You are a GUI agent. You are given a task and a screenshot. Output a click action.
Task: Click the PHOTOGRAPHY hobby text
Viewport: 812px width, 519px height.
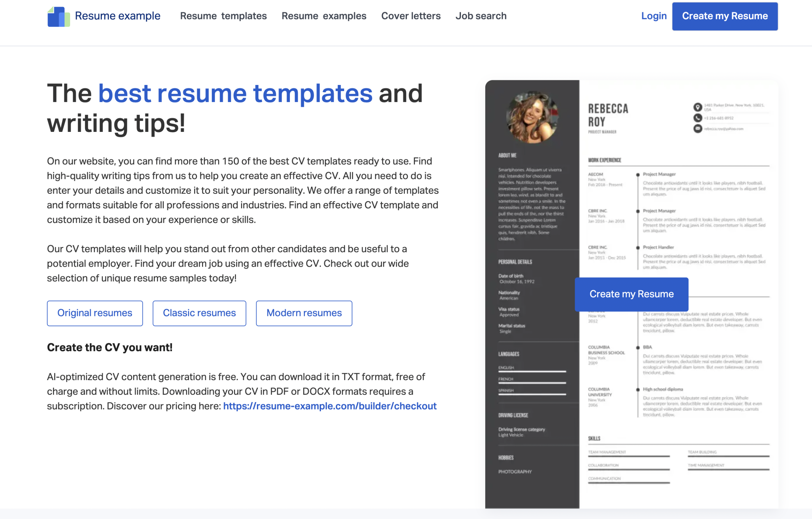pos(515,472)
